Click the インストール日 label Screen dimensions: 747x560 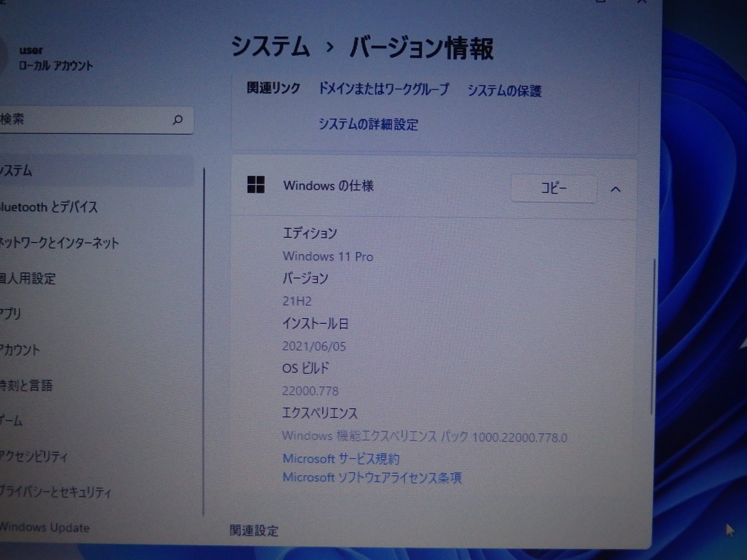pos(315,324)
